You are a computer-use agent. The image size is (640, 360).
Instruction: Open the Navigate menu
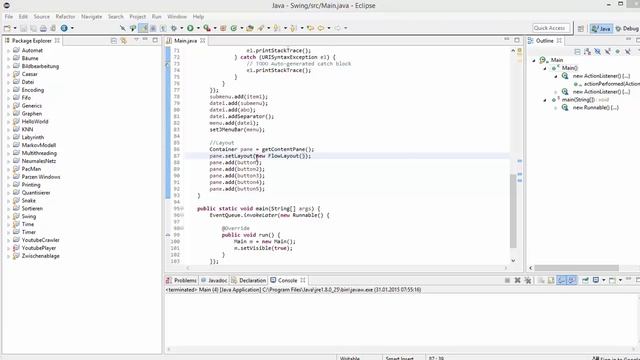tap(91, 17)
